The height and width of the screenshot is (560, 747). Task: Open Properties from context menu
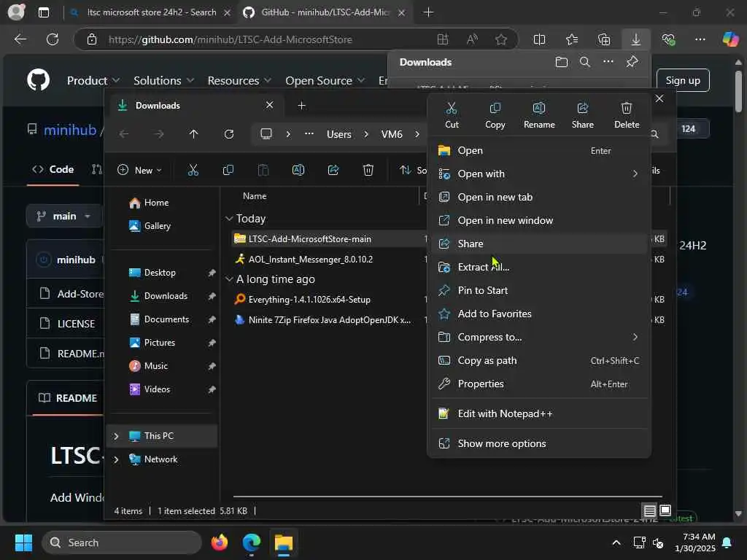click(x=539, y=384)
